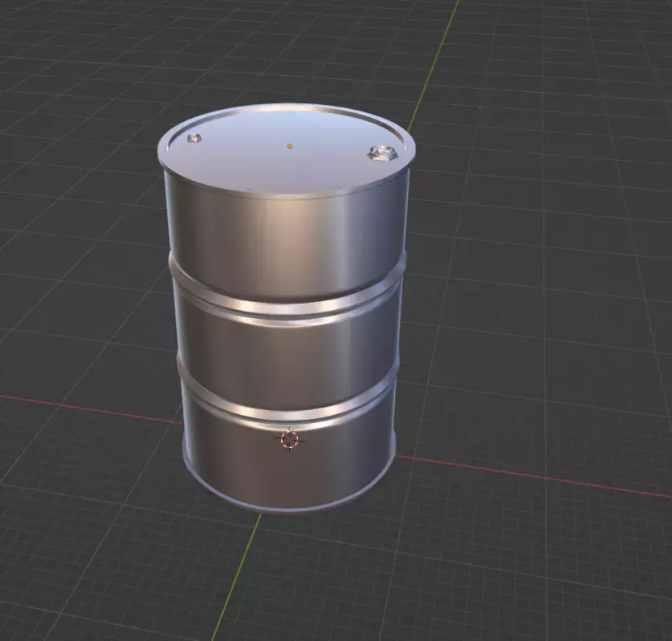Click the orange origin dot on the lid

pos(288,148)
